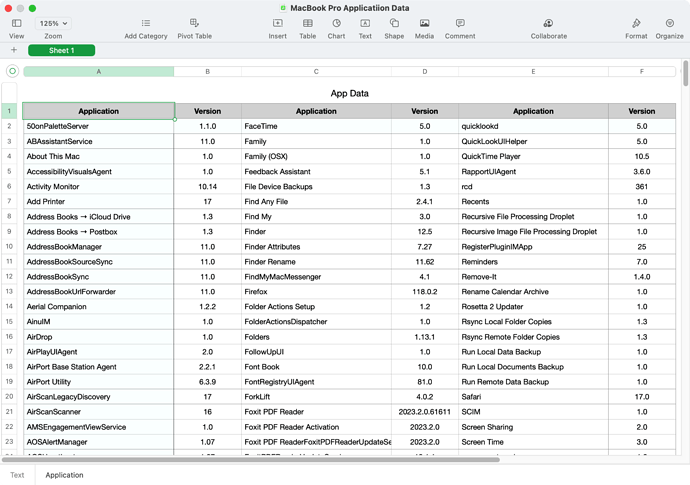Click the horizontal scrollbar below the table

point(300,459)
